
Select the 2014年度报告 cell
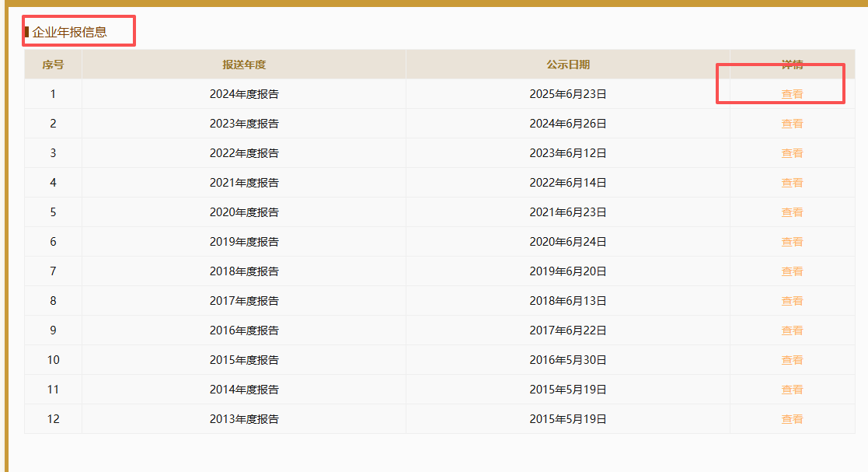tap(244, 390)
